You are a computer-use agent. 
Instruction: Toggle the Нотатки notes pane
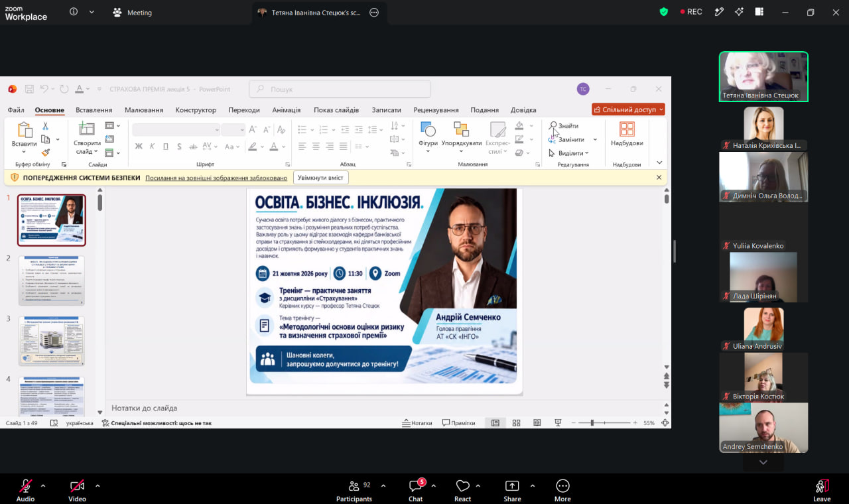pos(417,422)
